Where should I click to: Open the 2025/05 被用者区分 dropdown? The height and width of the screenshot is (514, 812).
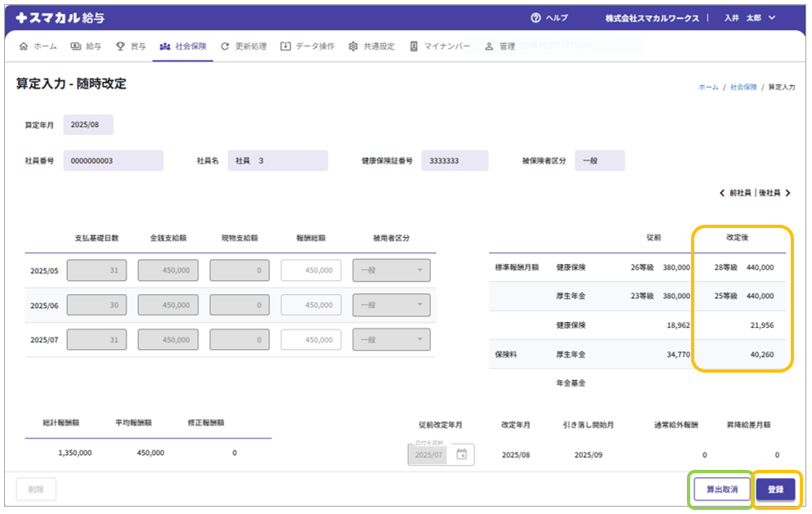391,270
